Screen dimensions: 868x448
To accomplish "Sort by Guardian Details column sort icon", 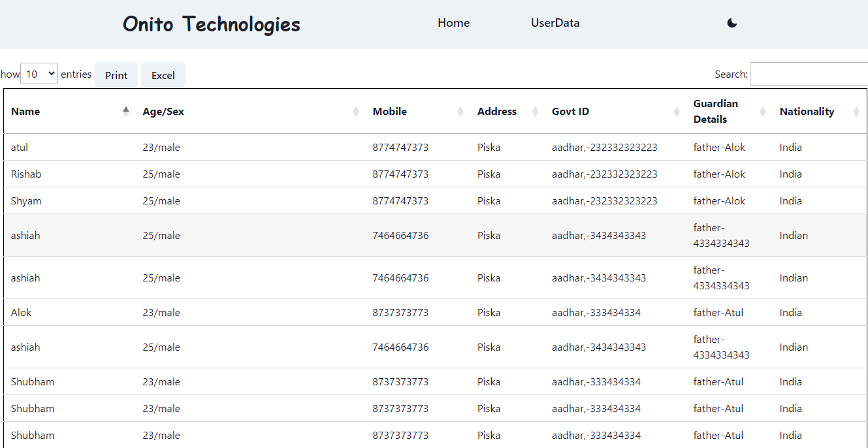I will (763, 112).
